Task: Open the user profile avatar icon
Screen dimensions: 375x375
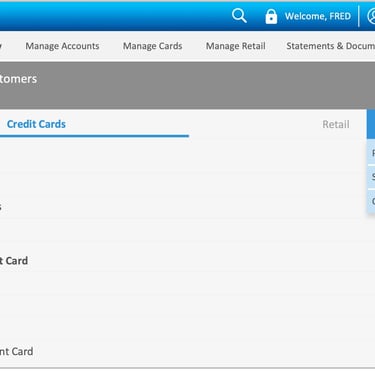Action: [x=371, y=16]
